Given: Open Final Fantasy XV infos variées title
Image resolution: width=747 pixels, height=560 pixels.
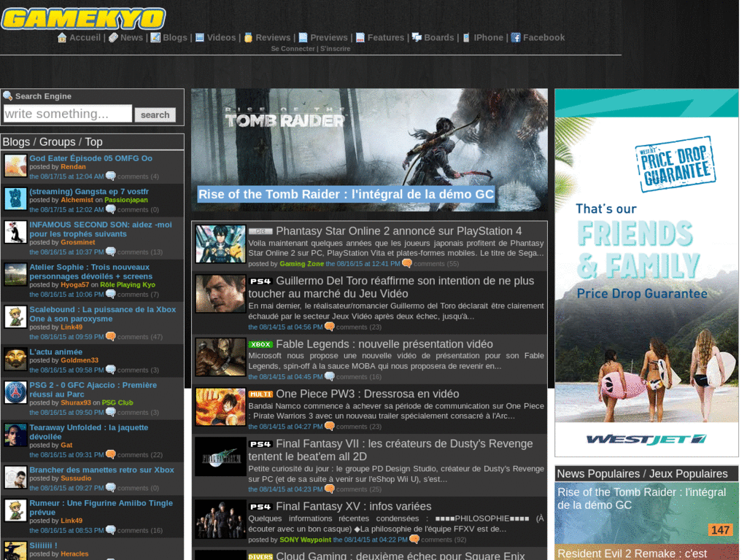Looking at the screenshot, I should tap(354, 506).
